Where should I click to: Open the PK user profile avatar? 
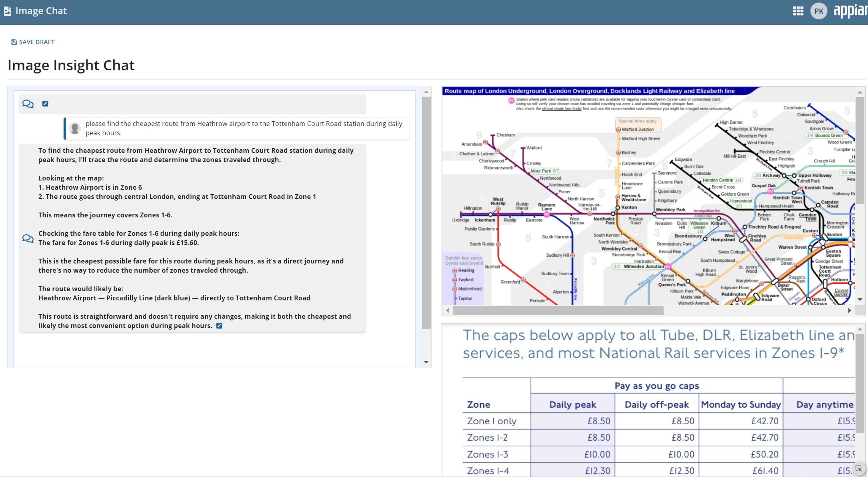(819, 11)
